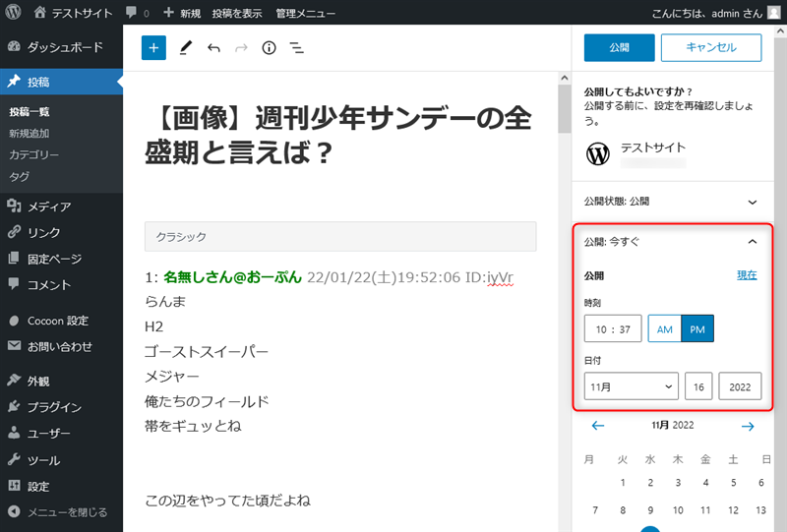The width and height of the screenshot is (787, 532).
Task: Open タグ submenu item
Action: [19, 177]
